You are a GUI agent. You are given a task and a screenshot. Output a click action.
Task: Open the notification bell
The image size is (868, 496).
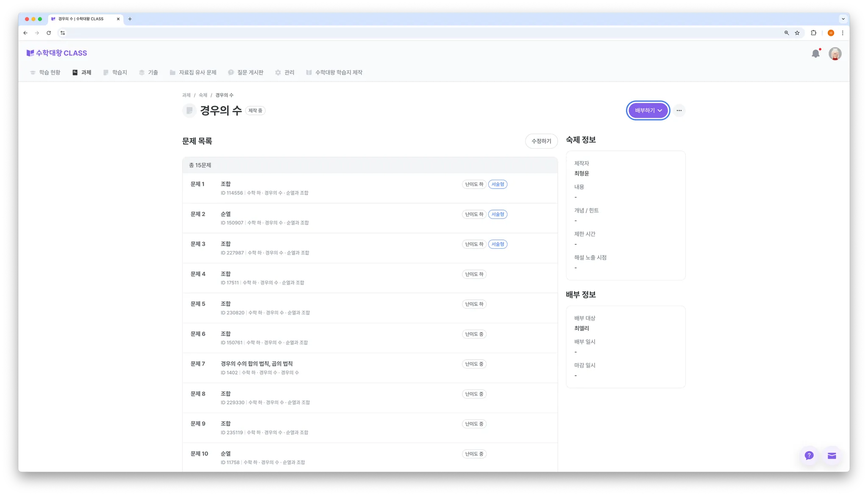point(815,54)
